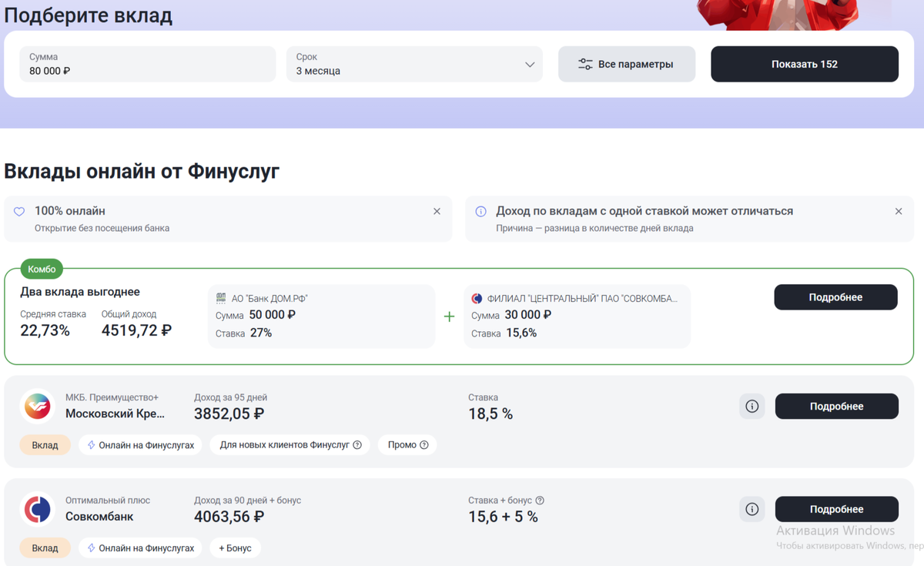Viewport: 924px width, 566px height.
Task: Click lightning icon in МКБ Онлайн на Финуслугах tag
Action: pos(91,445)
